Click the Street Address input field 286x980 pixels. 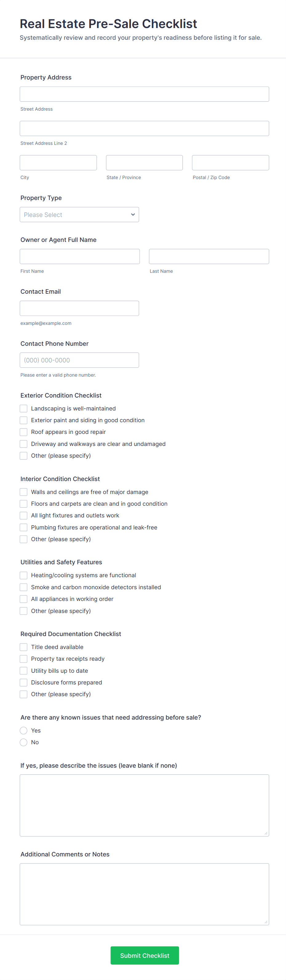pyautogui.click(x=144, y=94)
